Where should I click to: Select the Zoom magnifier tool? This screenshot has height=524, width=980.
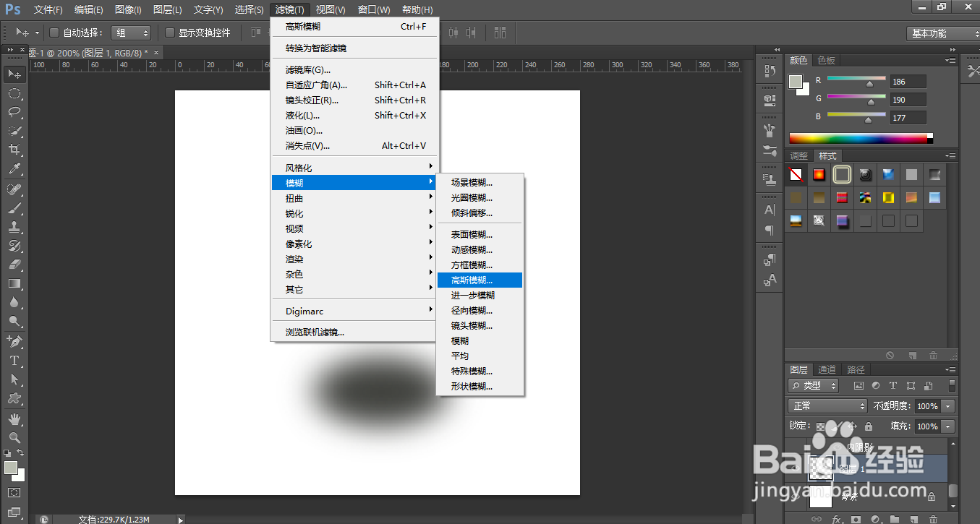point(14,437)
